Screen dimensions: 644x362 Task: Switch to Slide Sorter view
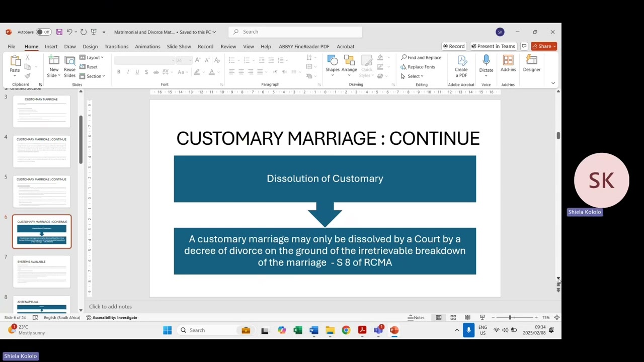[453, 318]
